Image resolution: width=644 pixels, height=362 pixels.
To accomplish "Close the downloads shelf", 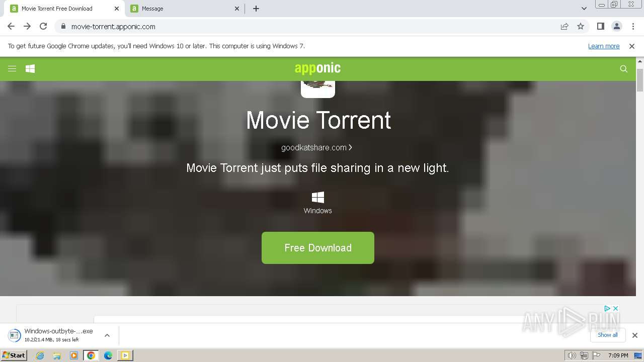I will point(635,335).
